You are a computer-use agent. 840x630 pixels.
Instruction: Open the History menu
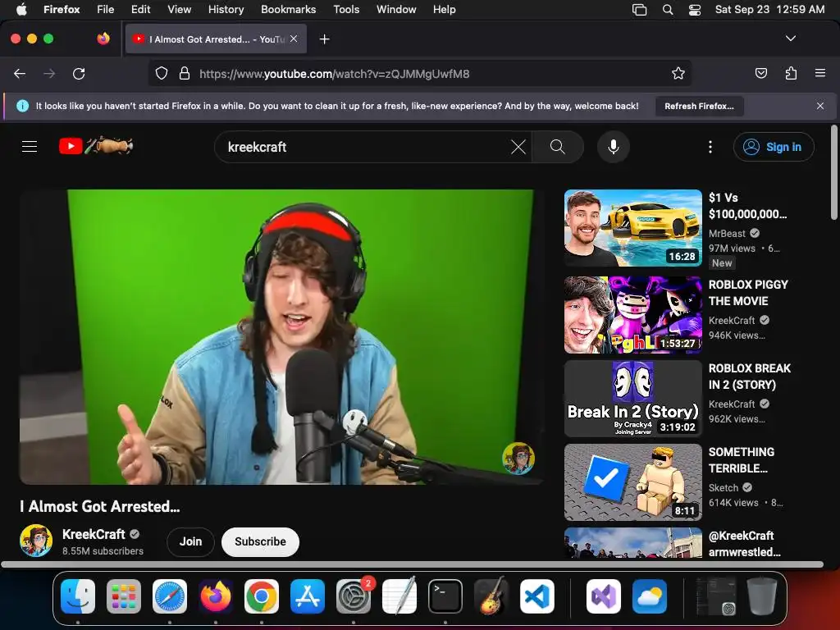coord(226,9)
